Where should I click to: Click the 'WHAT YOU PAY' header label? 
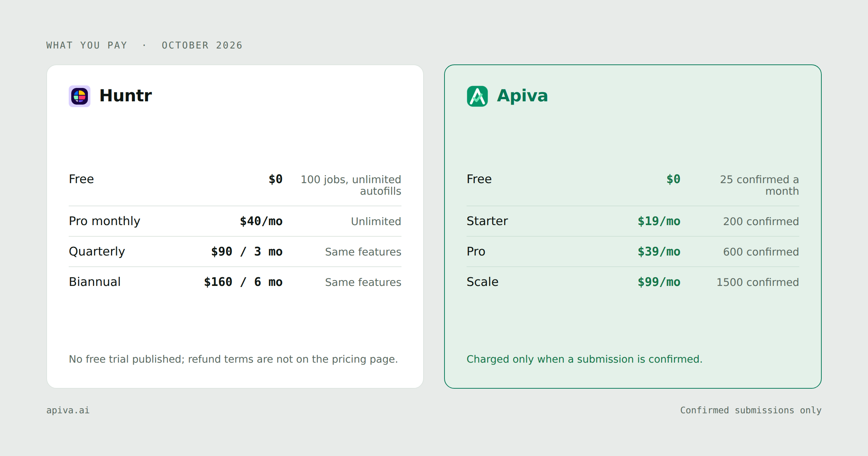point(87,45)
